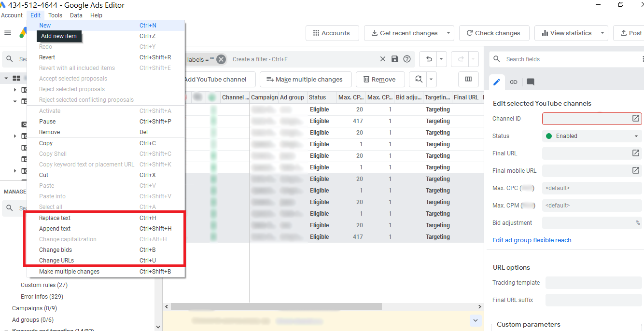The width and height of the screenshot is (644, 331).
Task: Click the View statistics button
Action: tap(566, 33)
